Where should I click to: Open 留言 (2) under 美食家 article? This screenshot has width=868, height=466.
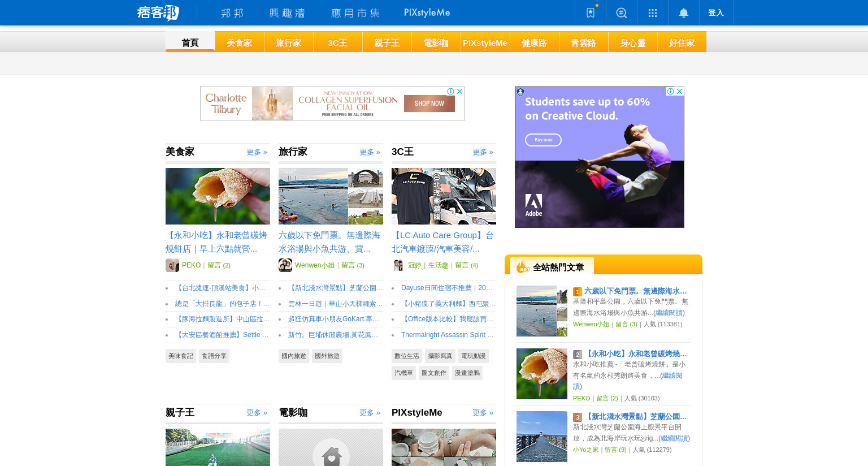(x=219, y=265)
